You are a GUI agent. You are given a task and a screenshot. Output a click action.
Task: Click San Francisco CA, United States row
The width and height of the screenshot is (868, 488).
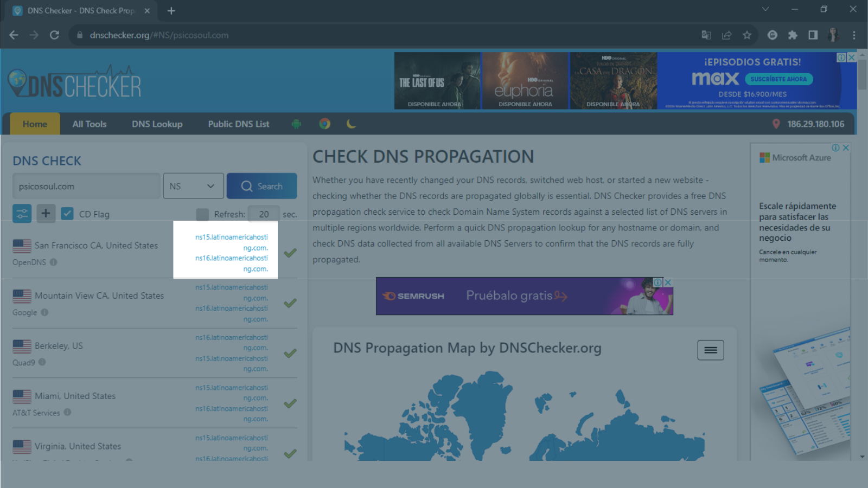click(x=155, y=253)
